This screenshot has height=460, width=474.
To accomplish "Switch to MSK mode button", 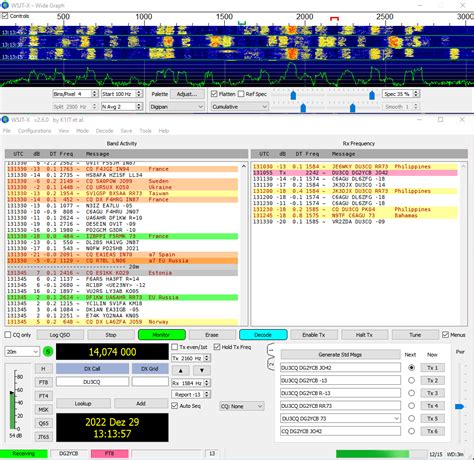I will pyautogui.click(x=43, y=410).
